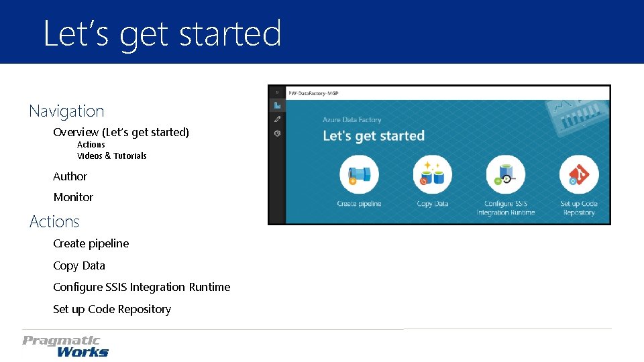Expand the sidebar with double-chevron icon
Image resolution: width=644 pixels, height=362 pixels.
pyautogui.click(x=277, y=93)
